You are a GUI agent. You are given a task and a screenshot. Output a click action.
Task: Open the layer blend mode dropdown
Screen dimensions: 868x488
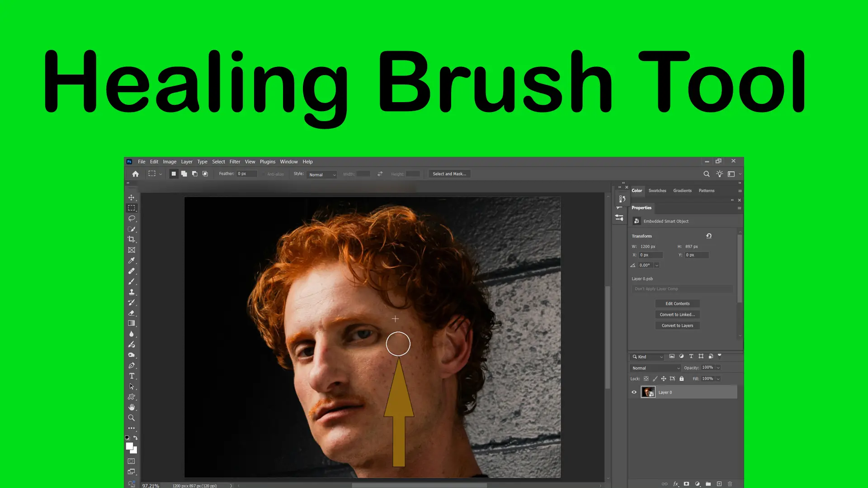(x=656, y=368)
